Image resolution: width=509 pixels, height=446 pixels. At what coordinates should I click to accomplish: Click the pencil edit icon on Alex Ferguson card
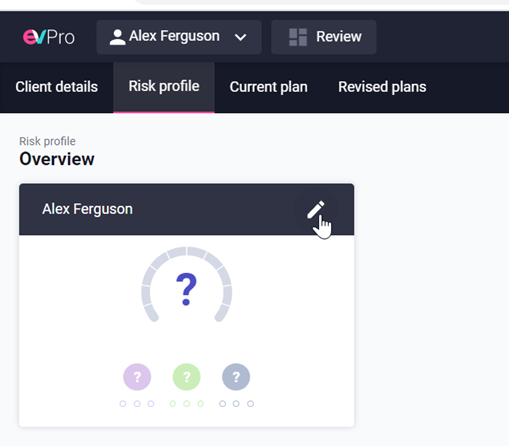click(315, 210)
